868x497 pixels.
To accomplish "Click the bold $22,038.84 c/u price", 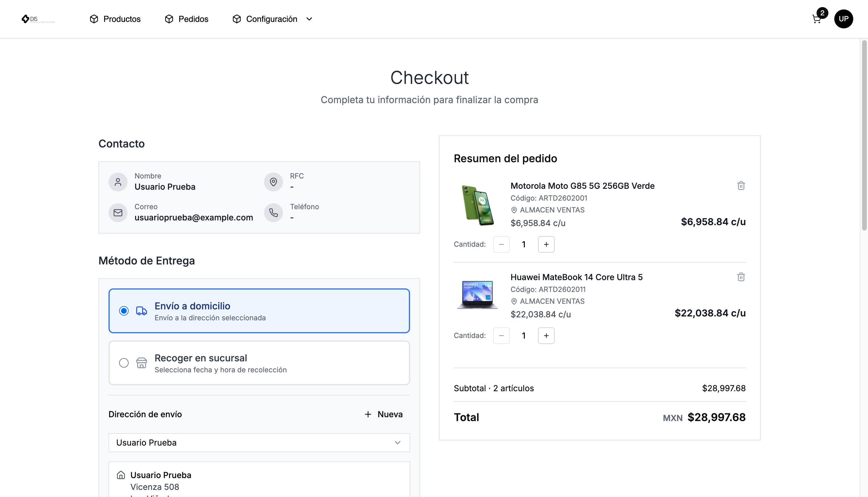I will [710, 313].
